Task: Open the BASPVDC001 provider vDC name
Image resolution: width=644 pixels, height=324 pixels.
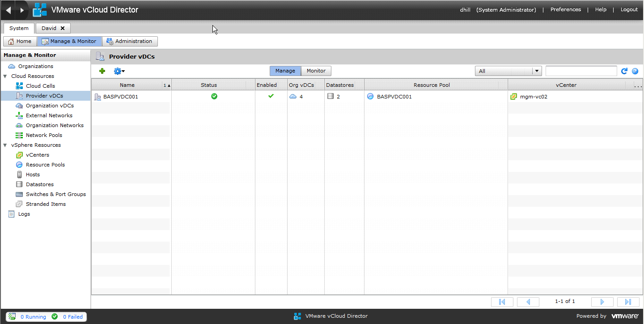Action: pyautogui.click(x=121, y=96)
